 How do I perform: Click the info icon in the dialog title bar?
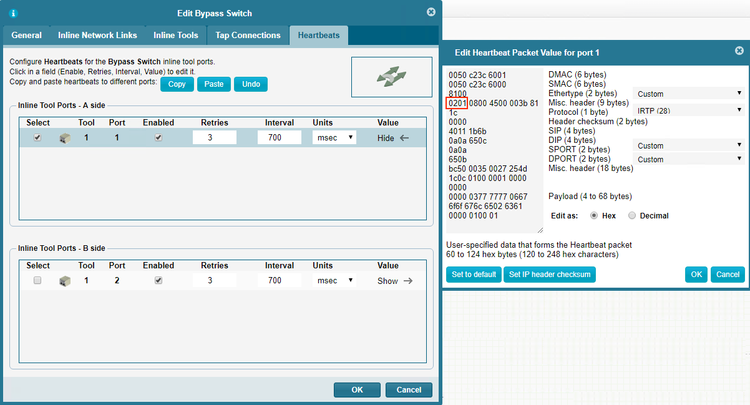(x=12, y=12)
